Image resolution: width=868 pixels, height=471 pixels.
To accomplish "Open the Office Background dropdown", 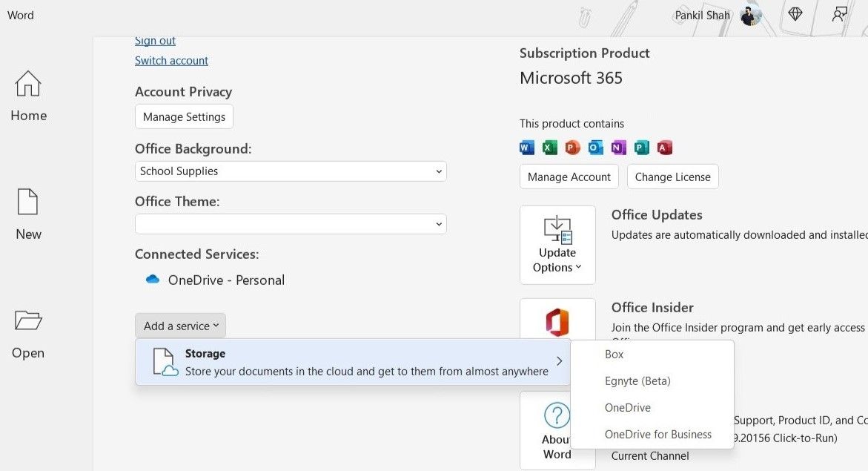I will click(291, 171).
